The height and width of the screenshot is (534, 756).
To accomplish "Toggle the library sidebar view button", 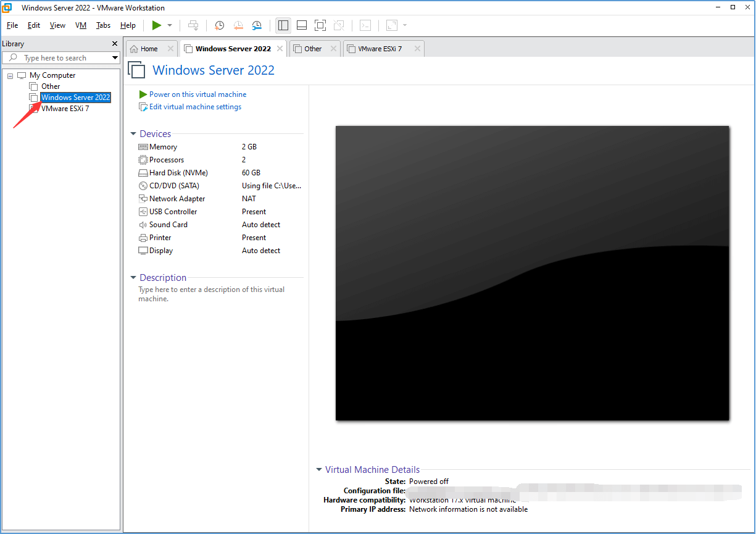I will (283, 25).
